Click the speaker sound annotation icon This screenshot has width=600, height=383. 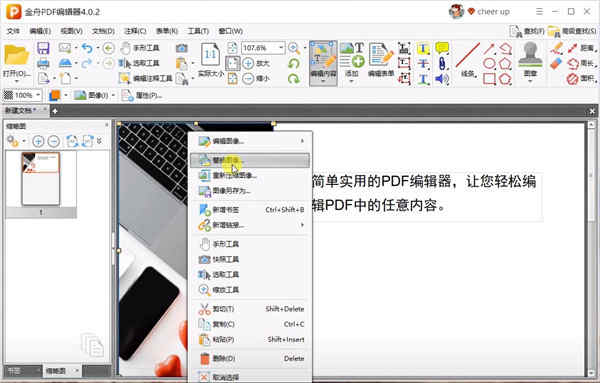point(442,79)
